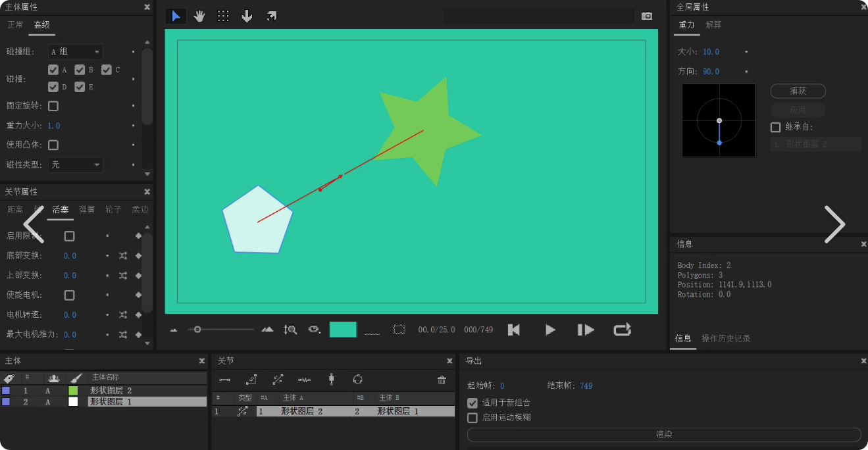Open the 柔边 joint properties tab
The height and width of the screenshot is (450, 868).
(x=140, y=209)
